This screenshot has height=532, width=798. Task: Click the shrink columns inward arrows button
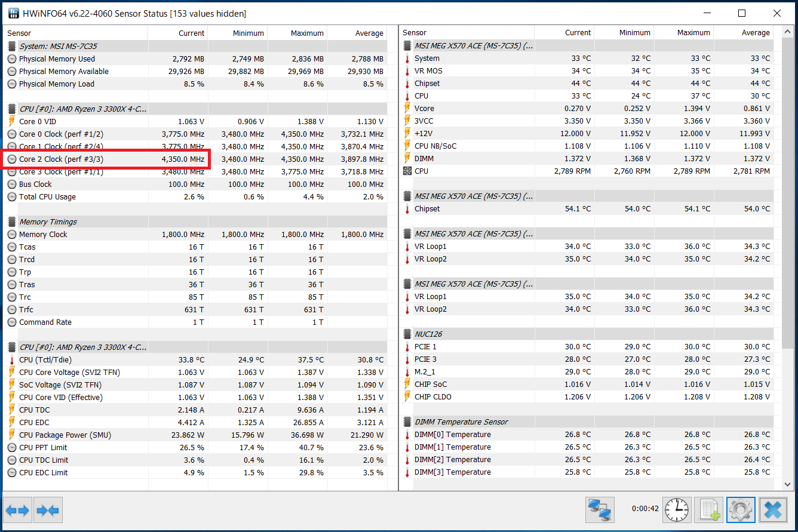[x=48, y=511]
